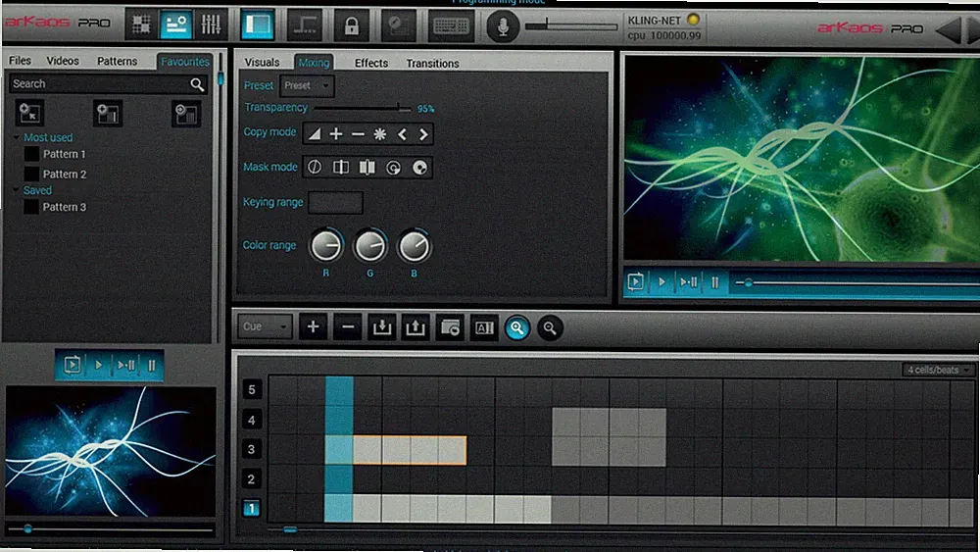Select the first circular Mask mode icon
Screen dimensions: 980x552
315,167
